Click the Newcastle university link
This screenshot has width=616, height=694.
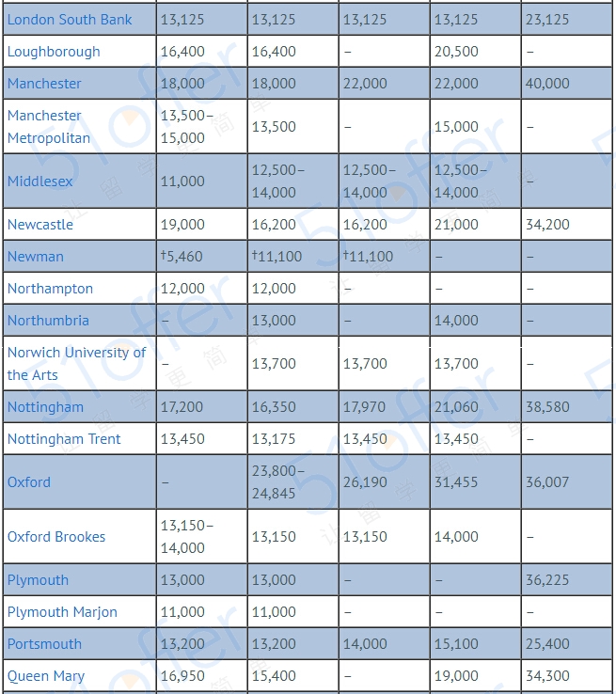(x=40, y=225)
